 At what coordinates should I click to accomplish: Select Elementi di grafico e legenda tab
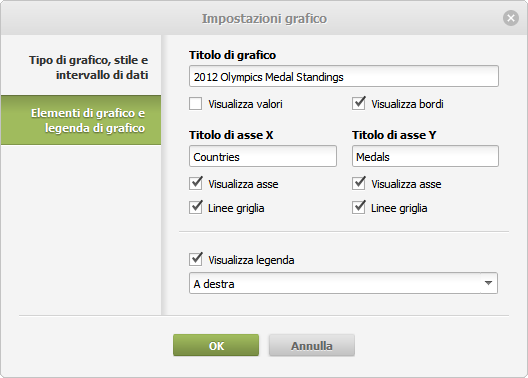pos(81,120)
